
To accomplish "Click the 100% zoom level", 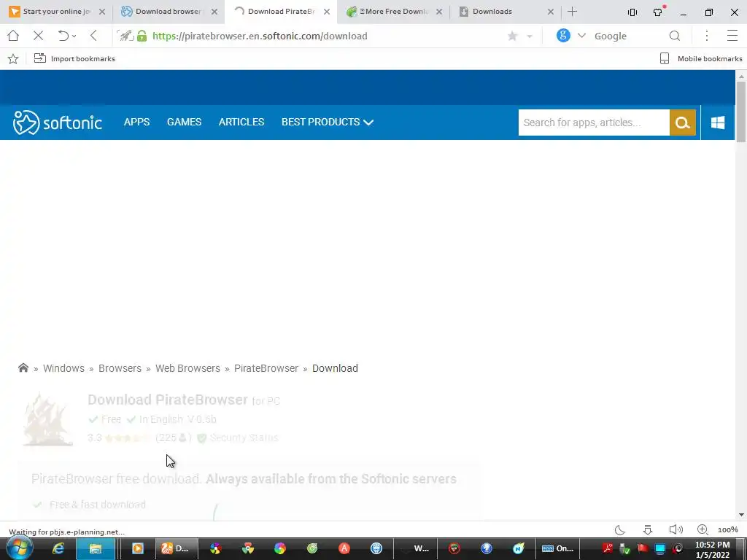I will 727,530.
